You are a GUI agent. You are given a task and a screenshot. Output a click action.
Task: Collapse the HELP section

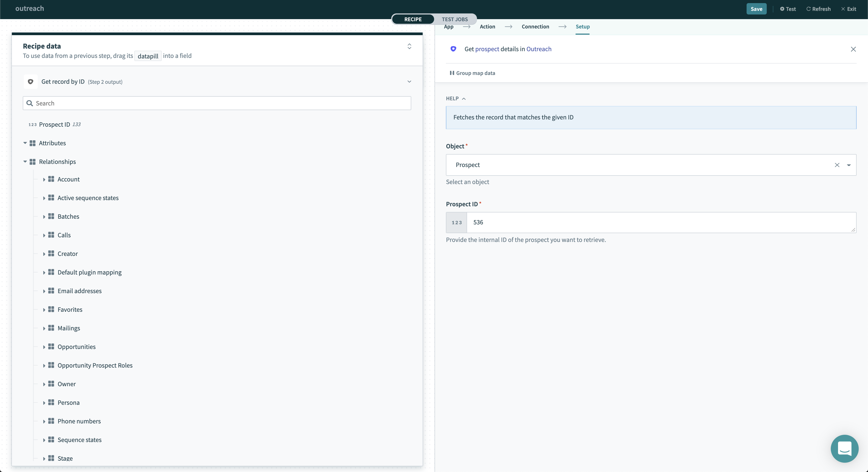pos(456,98)
